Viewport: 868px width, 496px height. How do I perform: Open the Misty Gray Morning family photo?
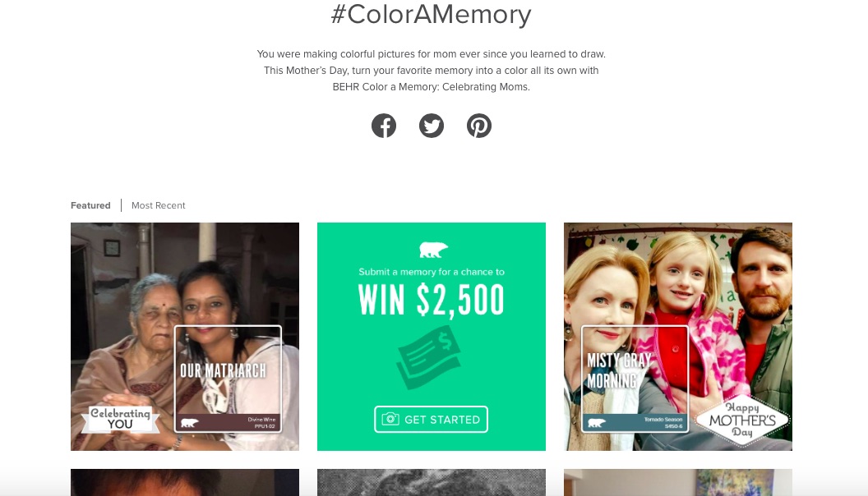[678, 337]
